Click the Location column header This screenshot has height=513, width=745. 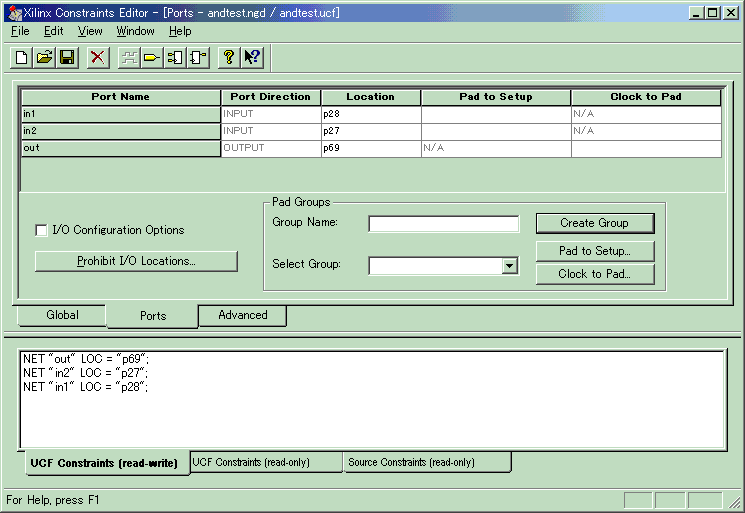pos(371,97)
